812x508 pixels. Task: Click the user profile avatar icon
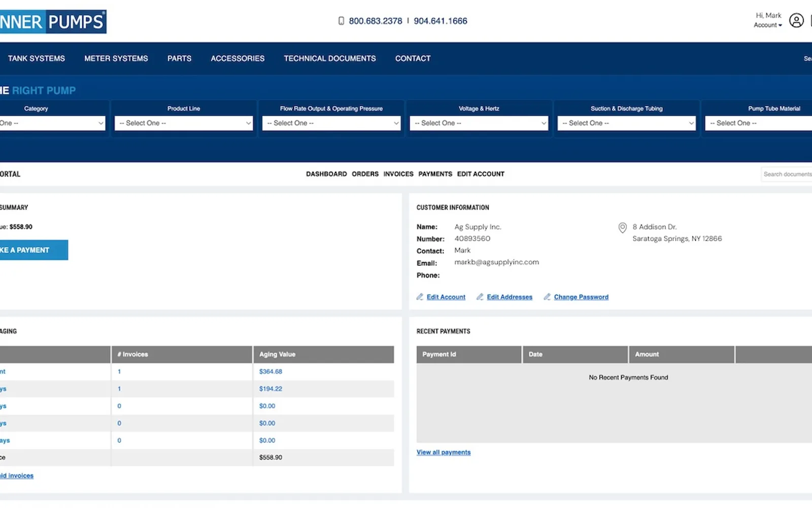[796, 20]
